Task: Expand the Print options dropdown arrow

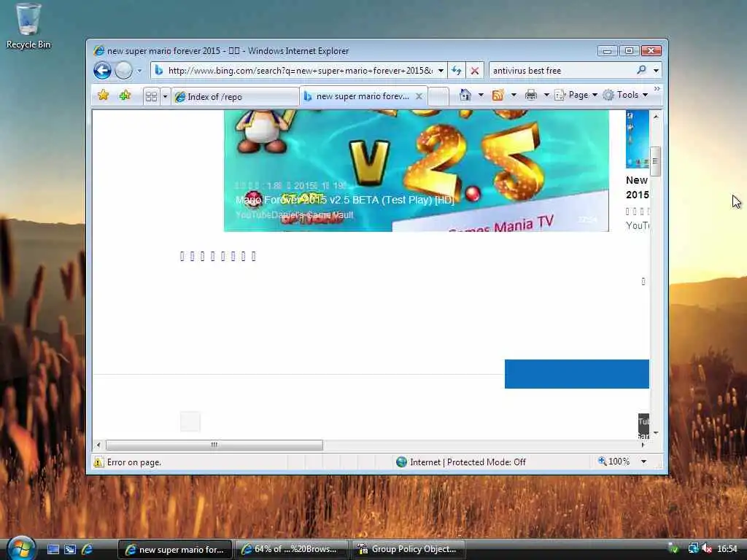Action: point(546,95)
